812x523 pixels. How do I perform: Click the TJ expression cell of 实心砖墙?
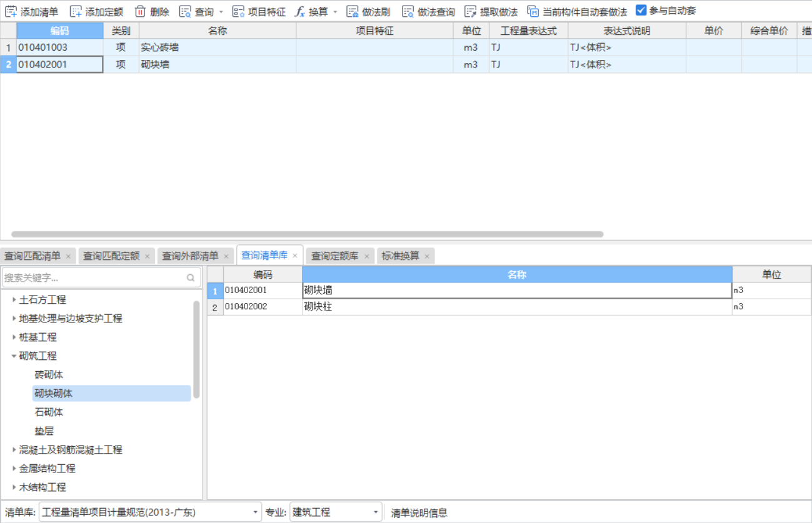[528, 47]
